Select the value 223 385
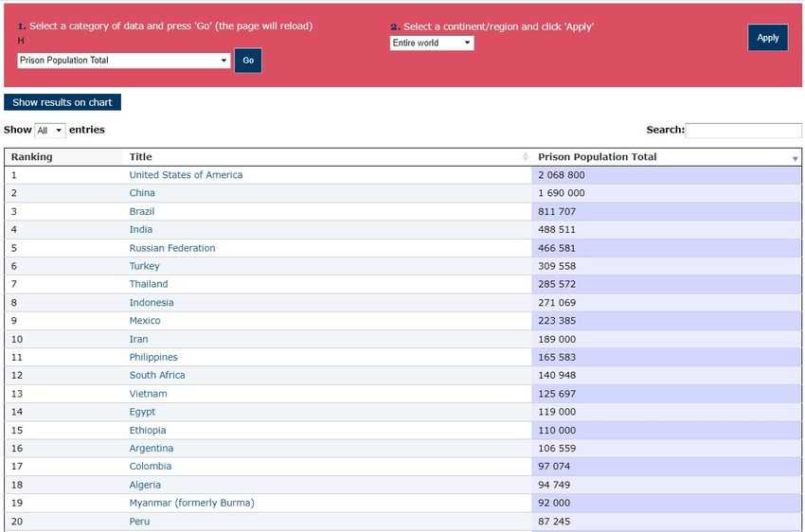 557,321
